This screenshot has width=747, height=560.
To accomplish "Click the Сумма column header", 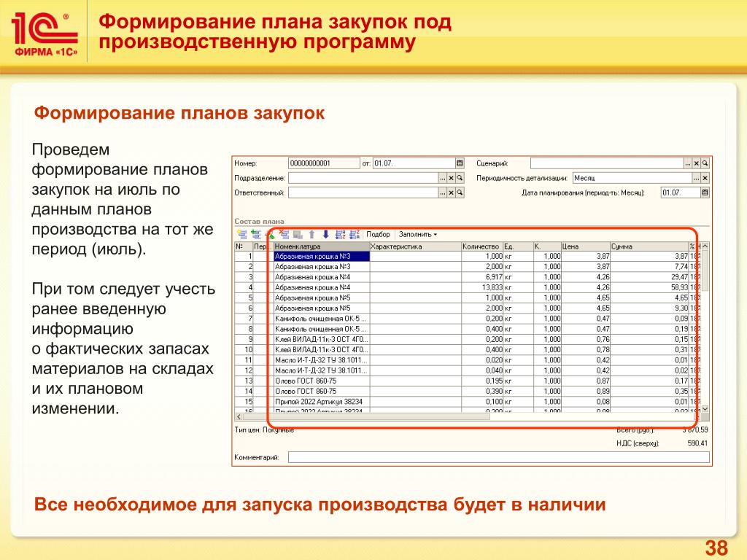I will coord(649,246).
